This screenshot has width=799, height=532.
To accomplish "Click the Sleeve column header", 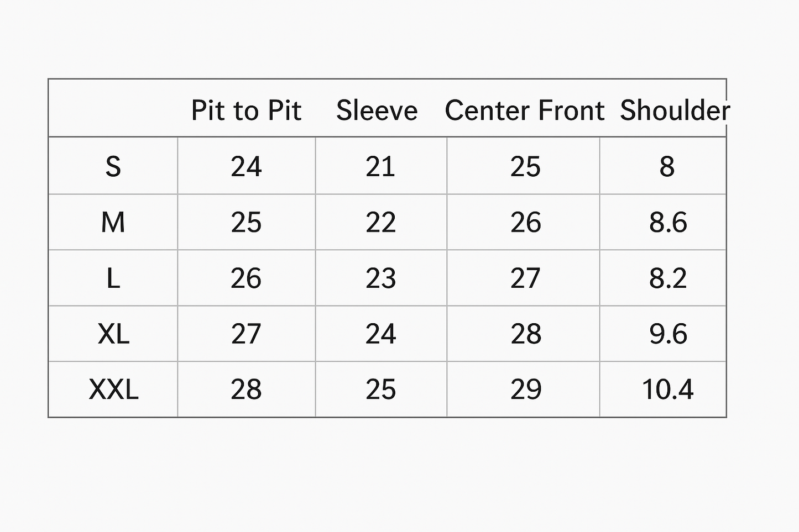I will coord(377,110).
